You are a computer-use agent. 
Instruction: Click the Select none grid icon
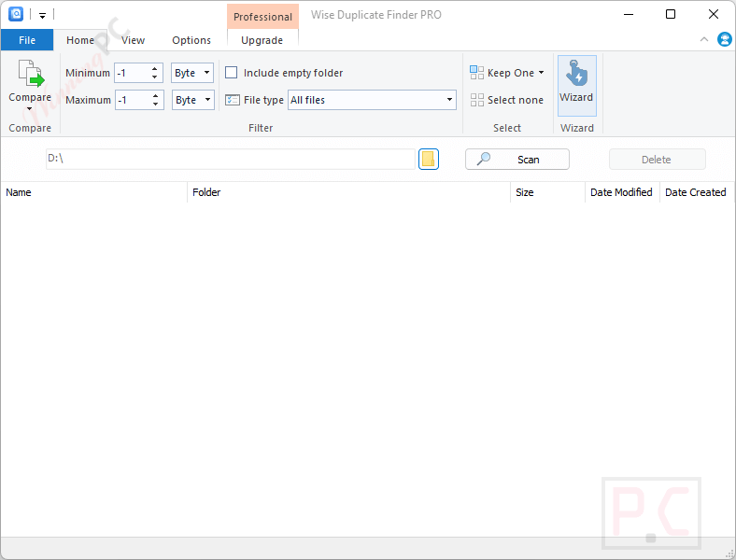coord(477,100)
